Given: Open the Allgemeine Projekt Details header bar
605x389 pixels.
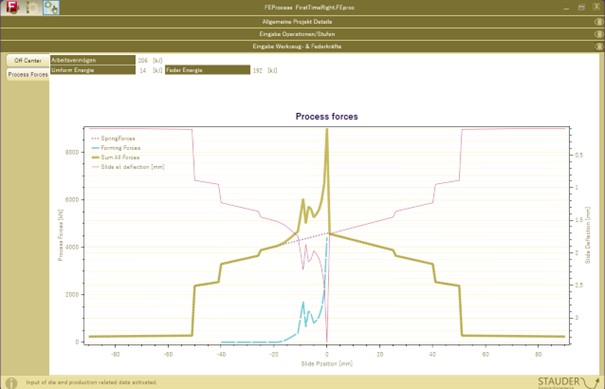Looking at the screenshot, I should [x=302, y=22].
